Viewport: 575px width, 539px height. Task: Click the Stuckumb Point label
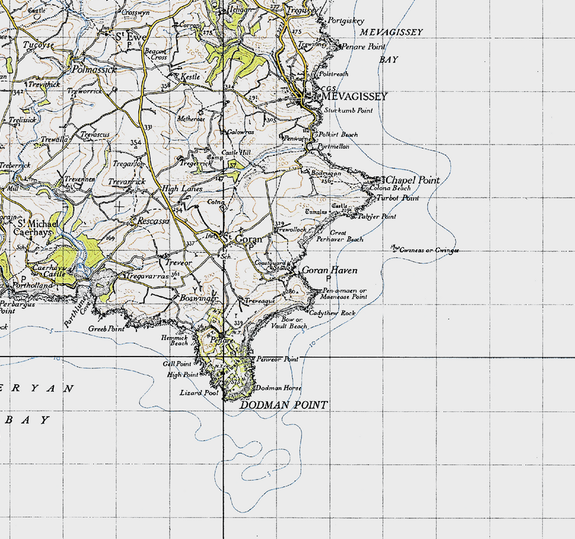(x=348, y=110)
